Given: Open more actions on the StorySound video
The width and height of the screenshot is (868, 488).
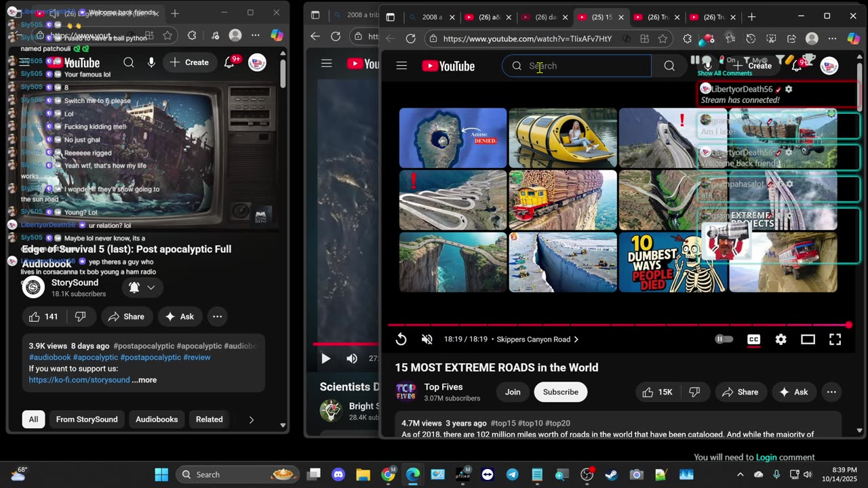Looking at the screenshot, I should [217, 317].
